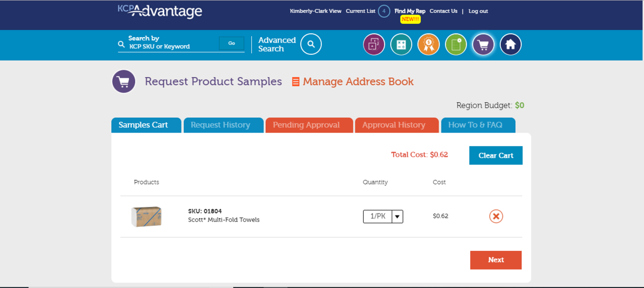Viewport: 644px width, 288px height.
Task: Open the 1/PK quantity dropdown
Action: point(383,216)
